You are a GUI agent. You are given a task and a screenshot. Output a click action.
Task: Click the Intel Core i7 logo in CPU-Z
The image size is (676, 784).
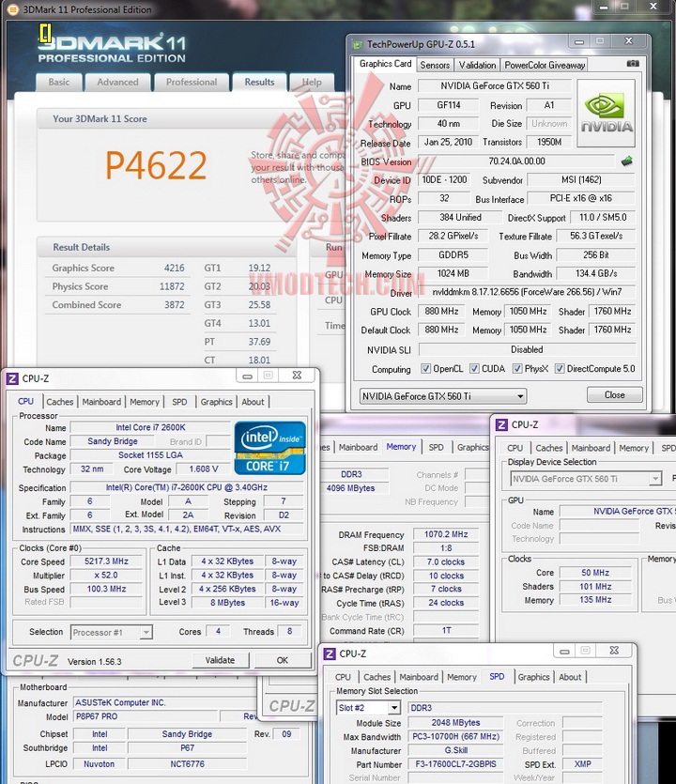[x=269, y=448]
